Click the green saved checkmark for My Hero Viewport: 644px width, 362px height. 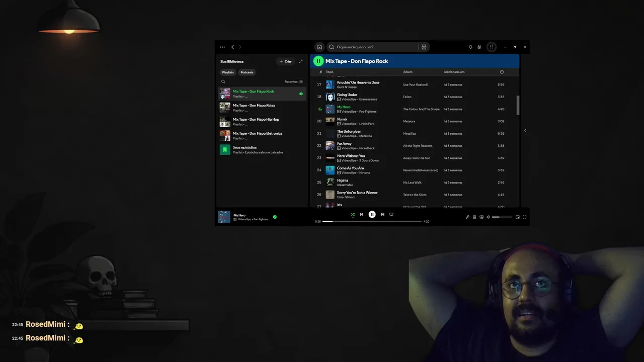point(275,217)
